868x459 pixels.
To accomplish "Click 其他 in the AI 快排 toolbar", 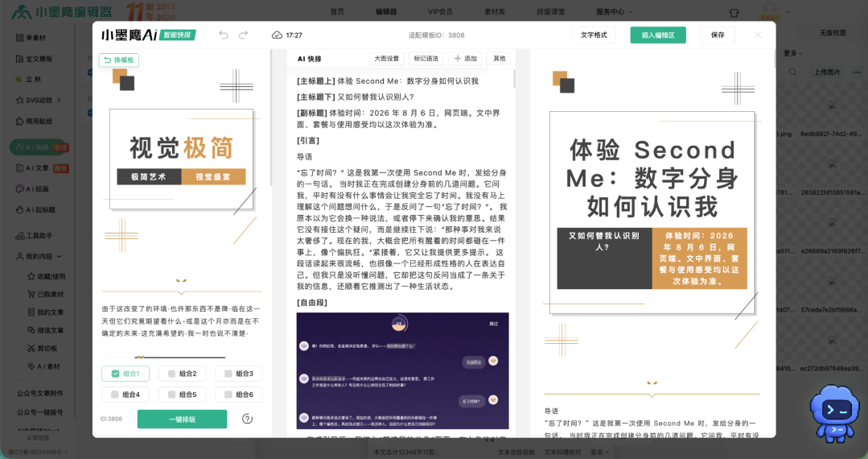I will click(500, 59).
